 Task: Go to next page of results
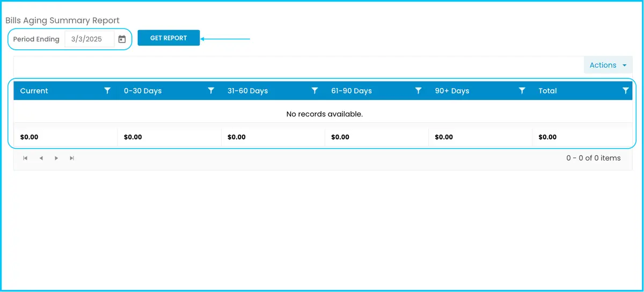point(56,158)
